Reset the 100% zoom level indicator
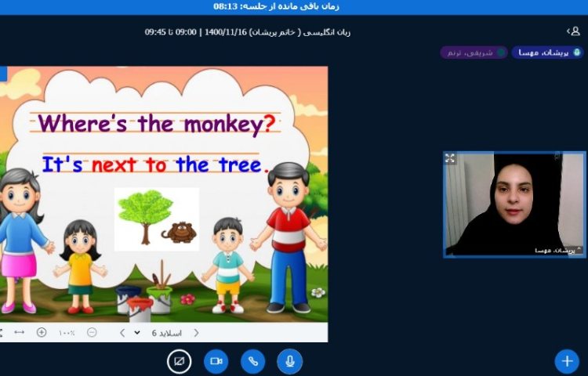 [x=67, y=332]
